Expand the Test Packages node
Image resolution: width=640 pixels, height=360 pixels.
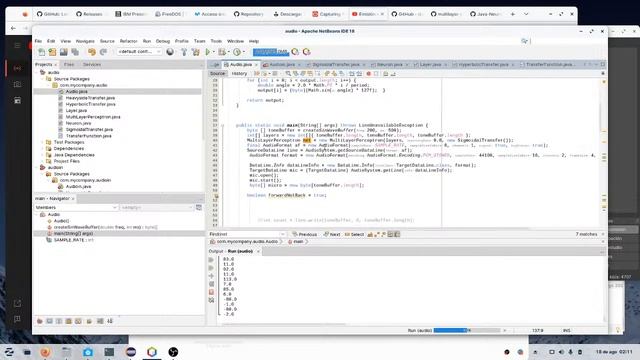tap(43, 142)
